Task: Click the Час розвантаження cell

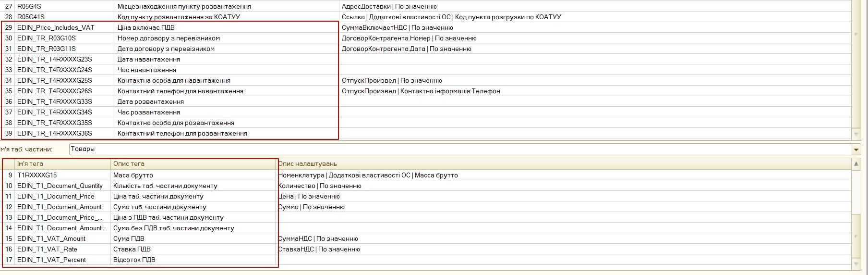Action: 227,112
